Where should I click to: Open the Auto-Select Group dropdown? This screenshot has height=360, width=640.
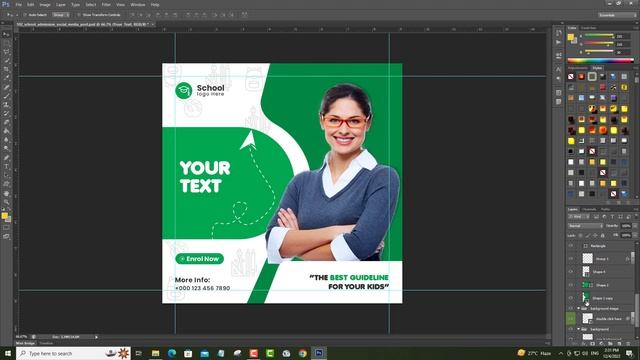(61, 15)
